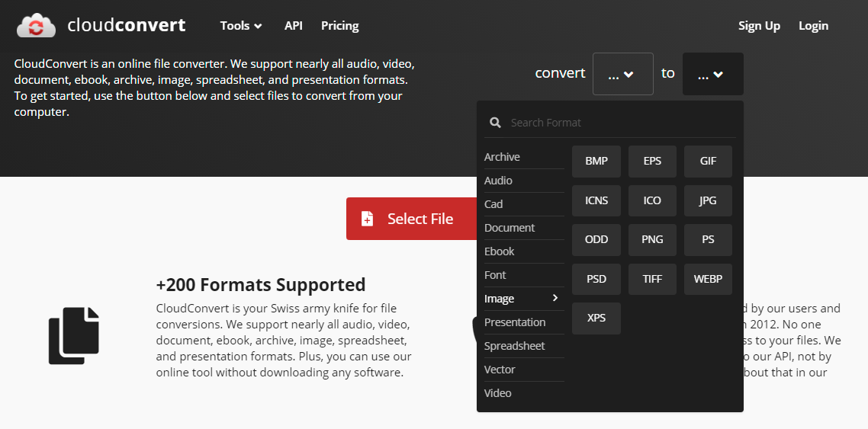Image resolution: width=868 pixels, height=429 pixels.
Task: Select the WEBP format option
Action: 708,279
